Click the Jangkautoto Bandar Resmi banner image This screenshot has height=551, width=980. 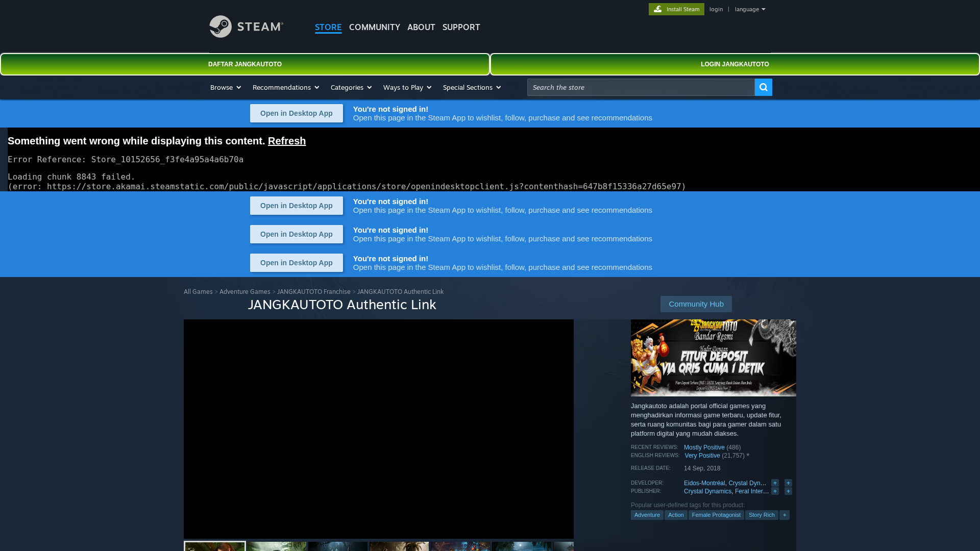(x=714, y=358)
